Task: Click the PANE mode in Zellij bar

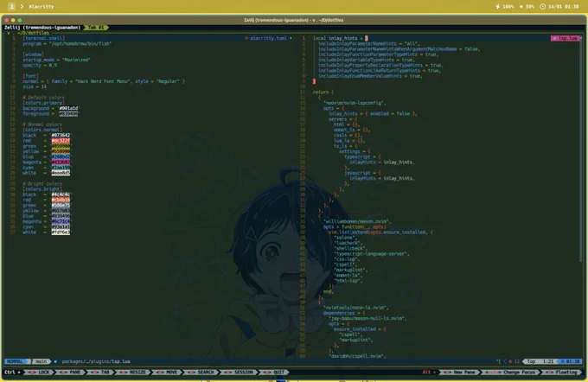Action: (70, 372)
